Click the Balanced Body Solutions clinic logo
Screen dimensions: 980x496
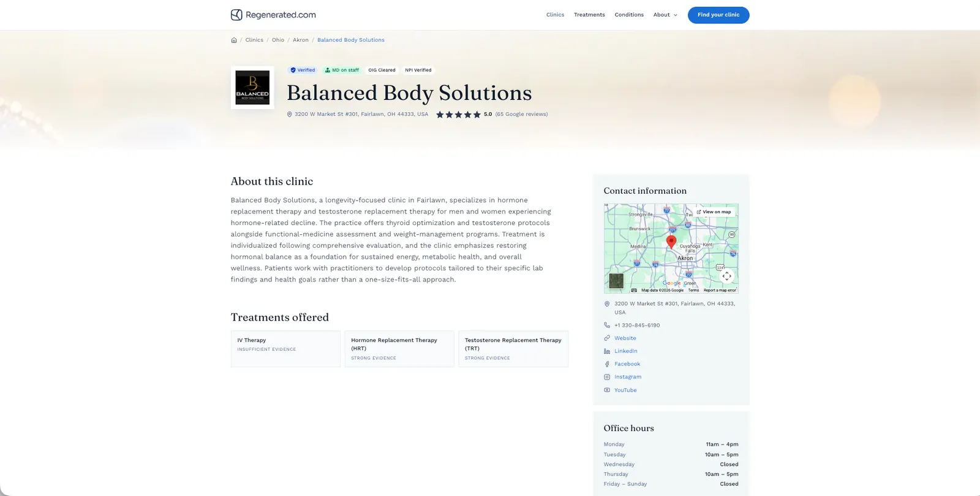click(x=252, y=88)
